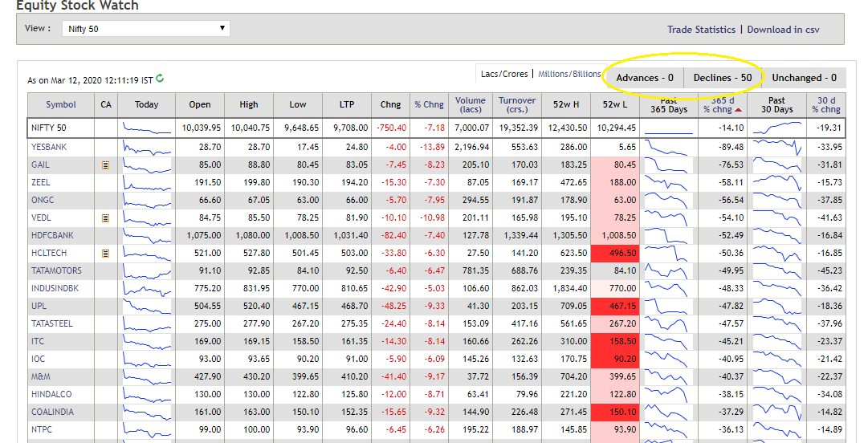Open the YESBANK stock link
The height and width of the screenshot is (443, 868).
49,147
